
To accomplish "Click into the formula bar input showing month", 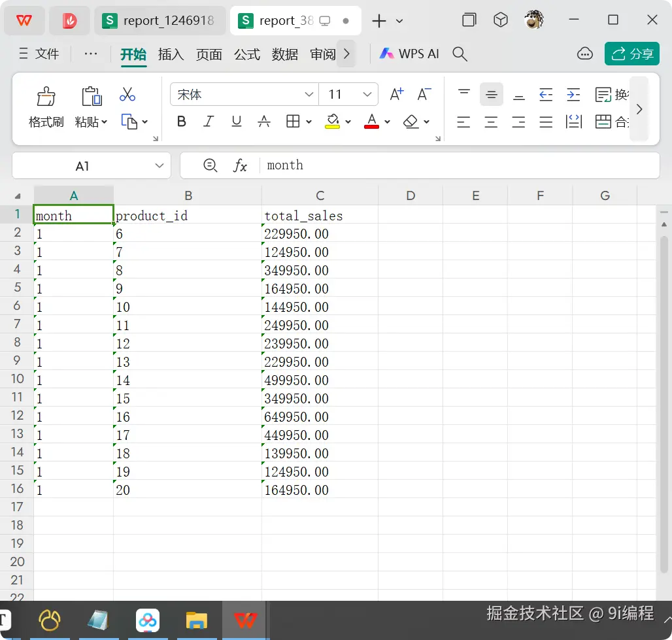I will coord(459,165).
